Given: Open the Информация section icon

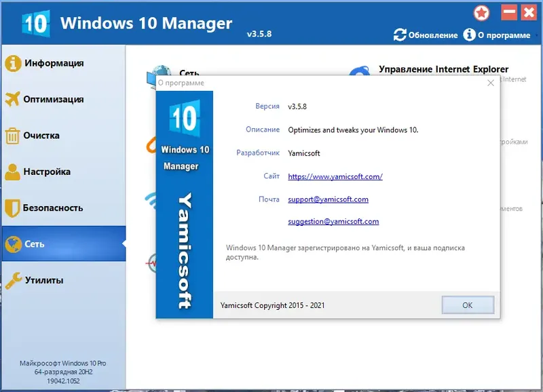Looking at the screenshot, I should [x=15, y=62].
